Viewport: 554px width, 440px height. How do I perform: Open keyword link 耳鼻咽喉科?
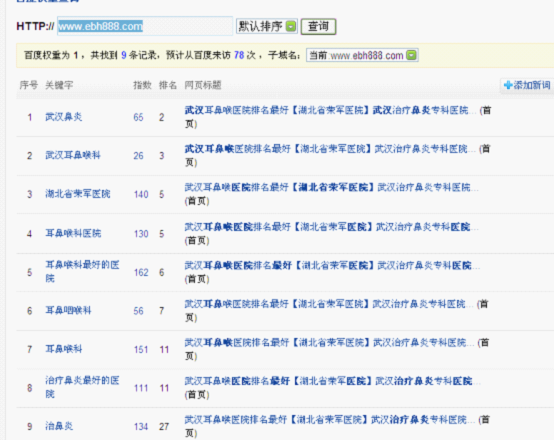click(x=68, y=310)
